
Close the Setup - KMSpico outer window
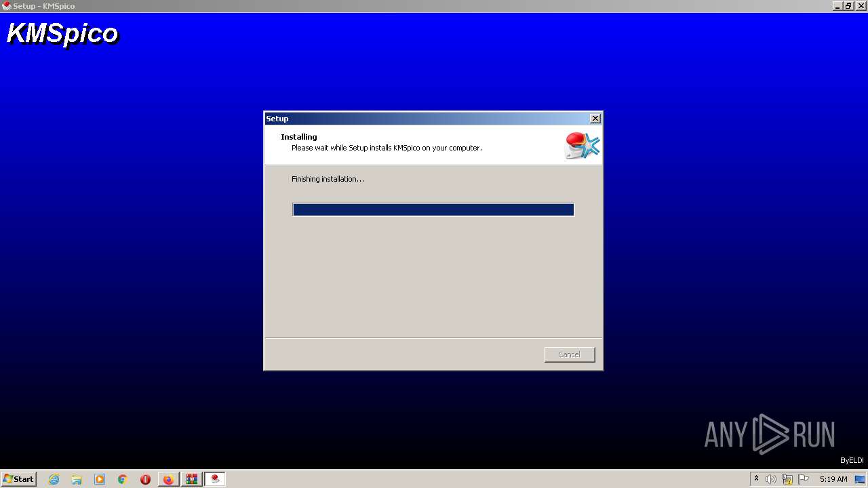[861, 6]
